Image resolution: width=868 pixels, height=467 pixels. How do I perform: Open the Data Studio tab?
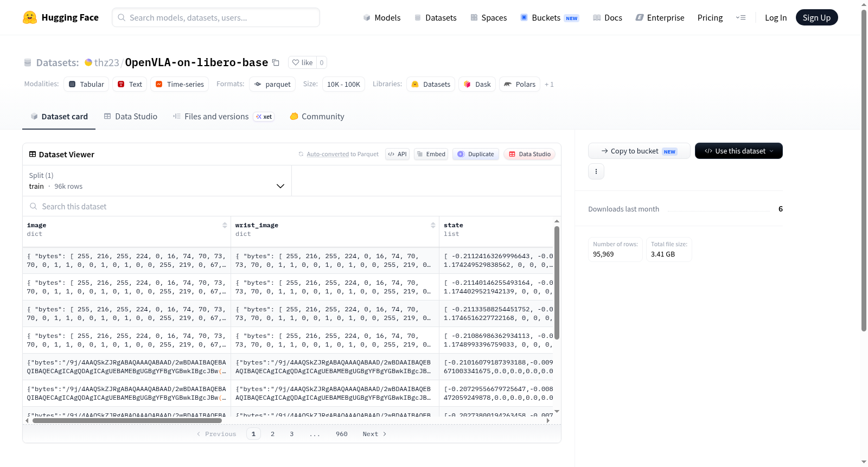click(131, 117)
